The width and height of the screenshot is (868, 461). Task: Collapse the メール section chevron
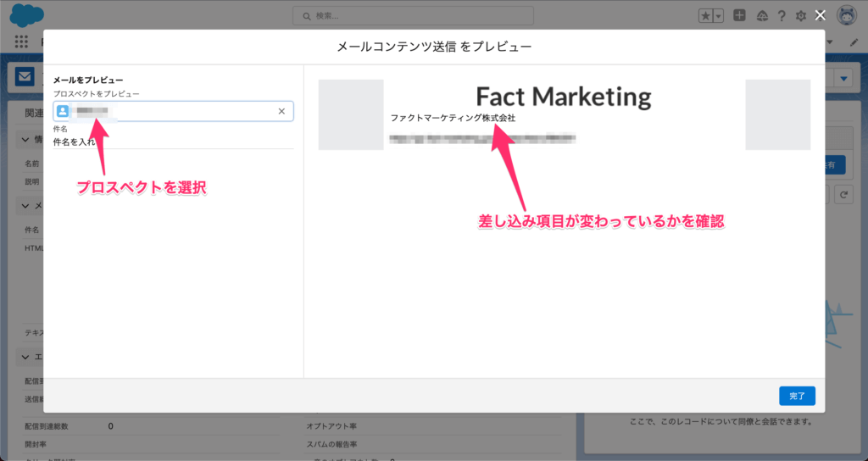(x=26, y=205)
